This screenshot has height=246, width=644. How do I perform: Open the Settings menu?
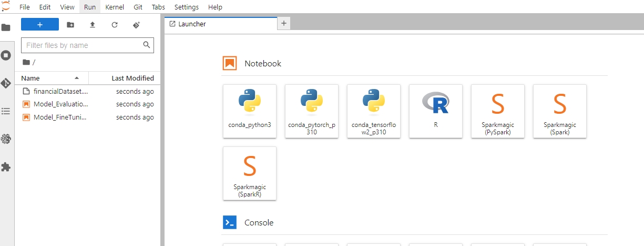[x=186, y=7]
